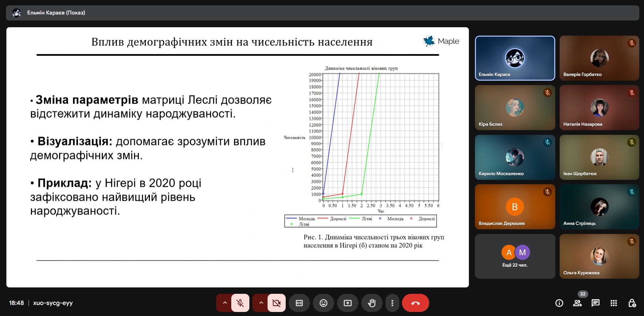Screen dimensions: 644x316
Task: Select Наталія Назарова participant tile
Action: (x=599, y=108)
